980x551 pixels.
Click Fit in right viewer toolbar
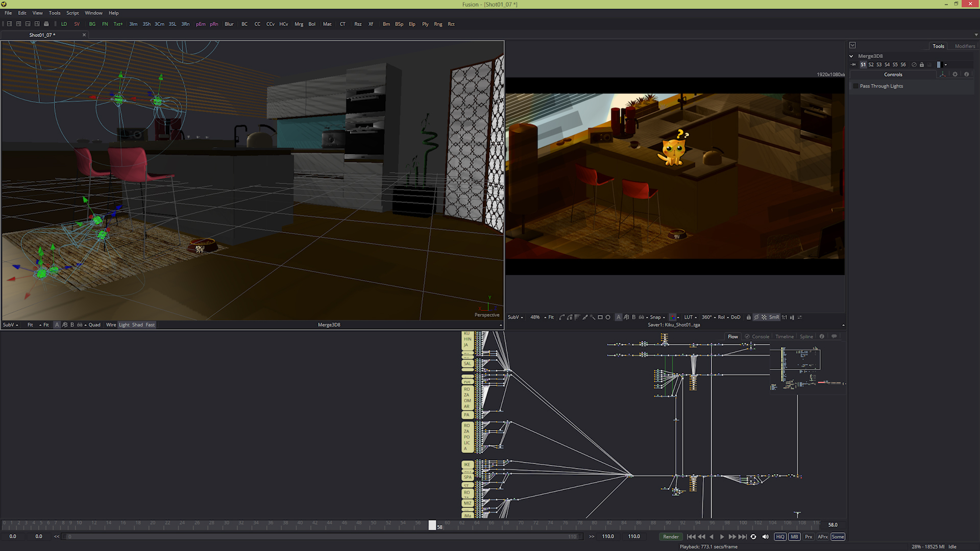point(551,317)
